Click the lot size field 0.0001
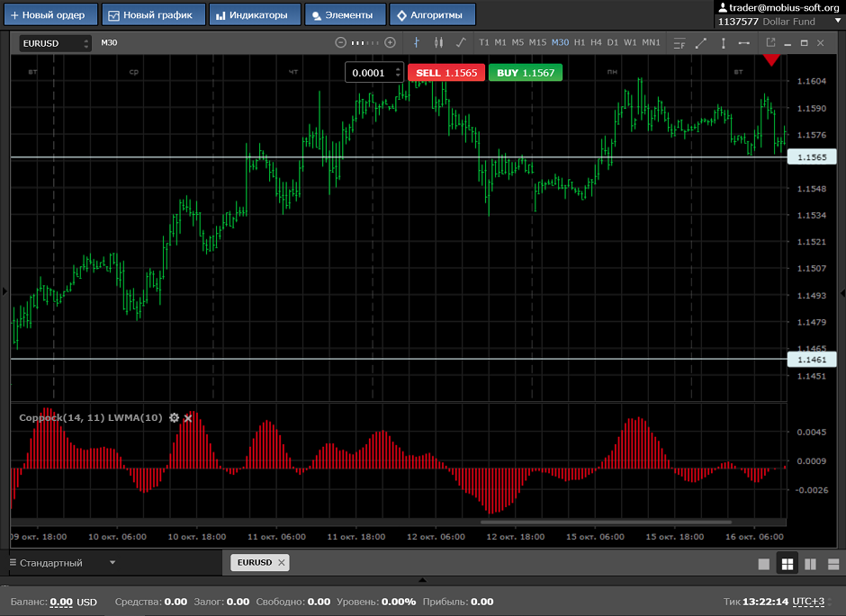Viewport: 846px width, 616px height. 369,73
